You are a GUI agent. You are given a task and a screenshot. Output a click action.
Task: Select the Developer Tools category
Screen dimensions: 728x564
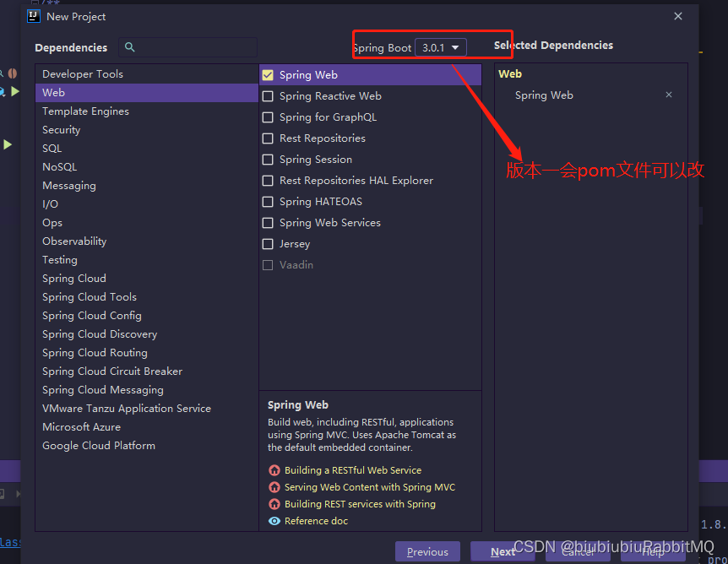tap(147, 73)
